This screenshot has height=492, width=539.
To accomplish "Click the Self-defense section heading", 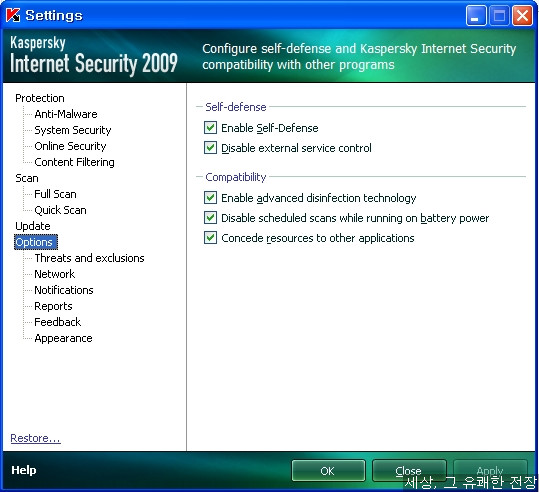I will [x=236, y=107].
